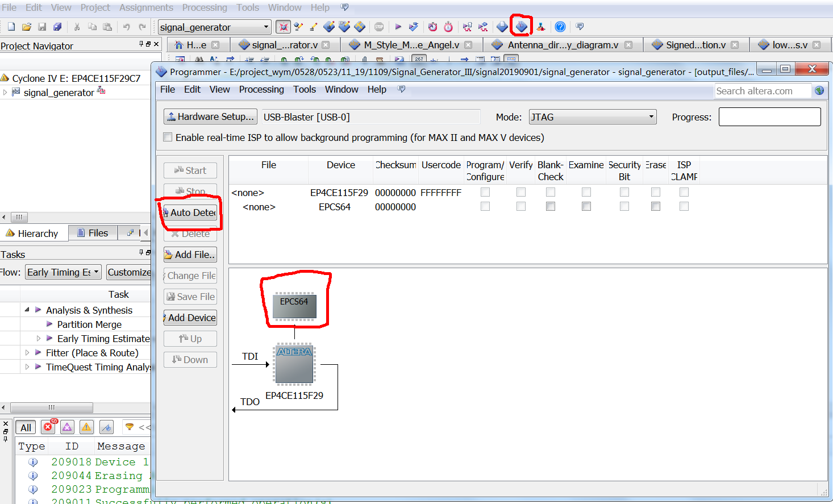Select the EPCS64 chip in device chain
The height and width of the screenshot is (504, 833).
pos(294,306)
